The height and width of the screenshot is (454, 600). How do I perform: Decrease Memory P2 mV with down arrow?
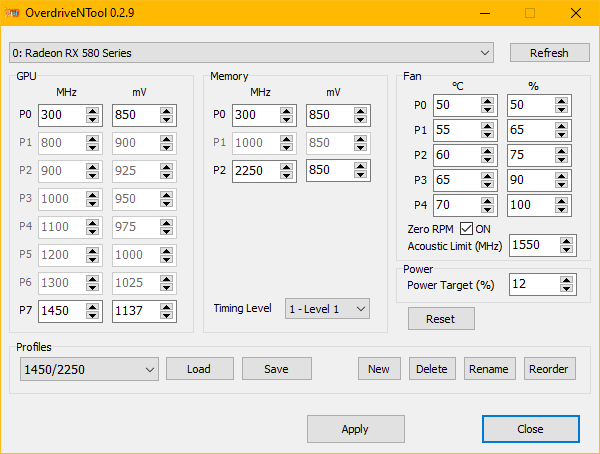point(360,174)
